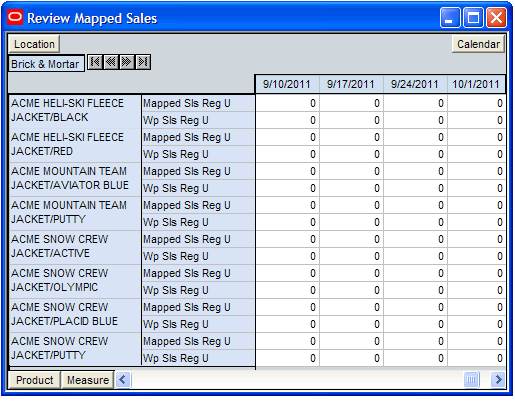Click 9/10/2011 Mapped Sls cell for HELI-SKI BLACK
The width and height of the screenshot is (515, 401).
(x=287, y=103)
